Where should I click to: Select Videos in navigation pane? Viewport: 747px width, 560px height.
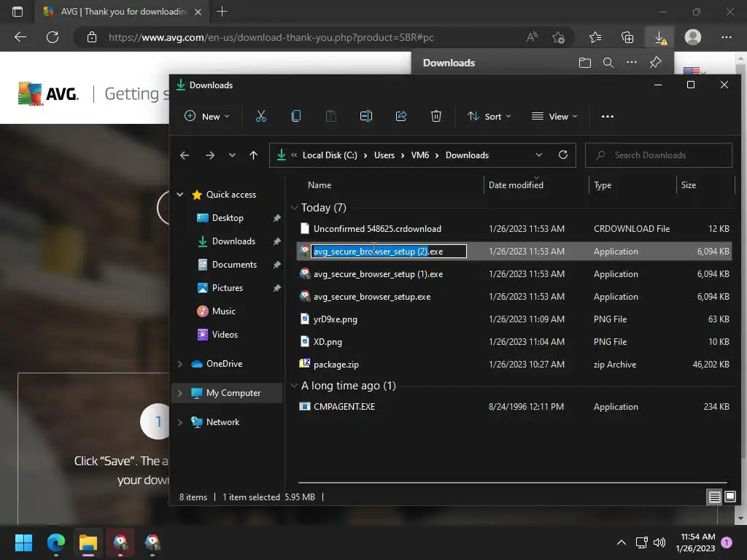click(x=225, y=334)
